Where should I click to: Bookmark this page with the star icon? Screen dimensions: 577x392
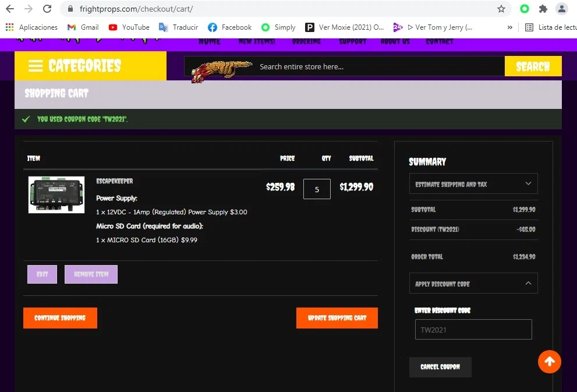[501, 9]
